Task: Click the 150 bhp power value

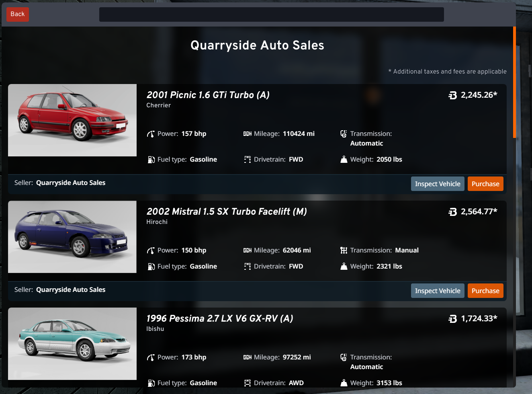Action: pyautogui.click(x=194, y=250)
